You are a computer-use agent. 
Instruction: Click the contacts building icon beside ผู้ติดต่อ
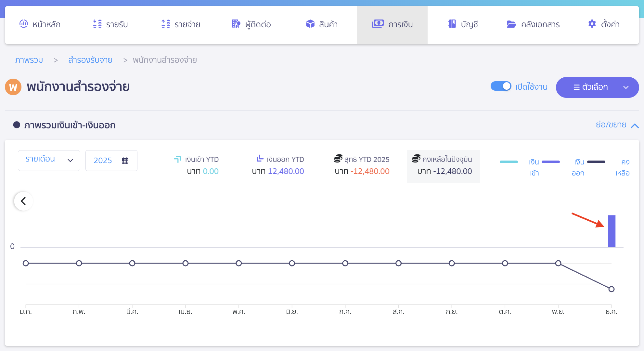pos(236,24)
